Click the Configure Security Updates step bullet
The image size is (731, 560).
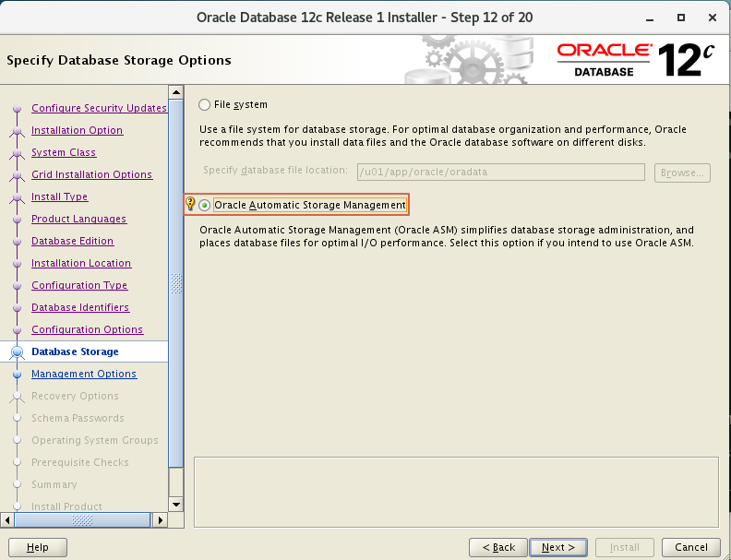(18, 108)
